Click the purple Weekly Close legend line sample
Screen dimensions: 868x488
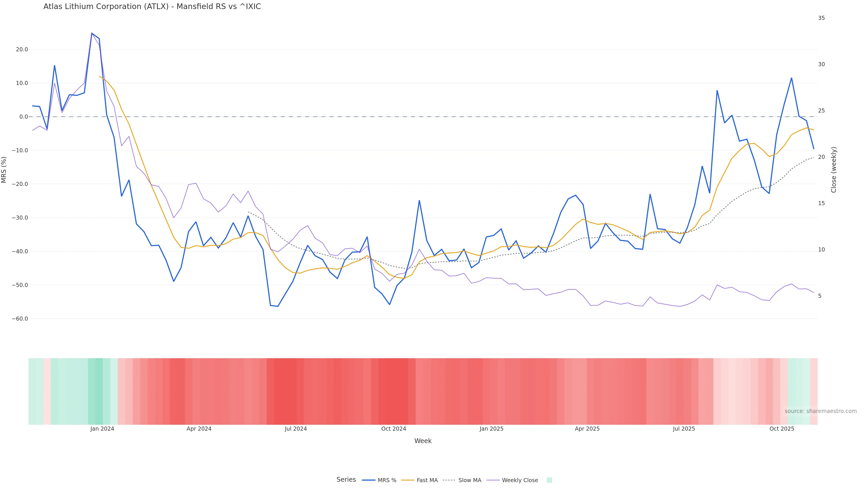[x=493, y=480]
